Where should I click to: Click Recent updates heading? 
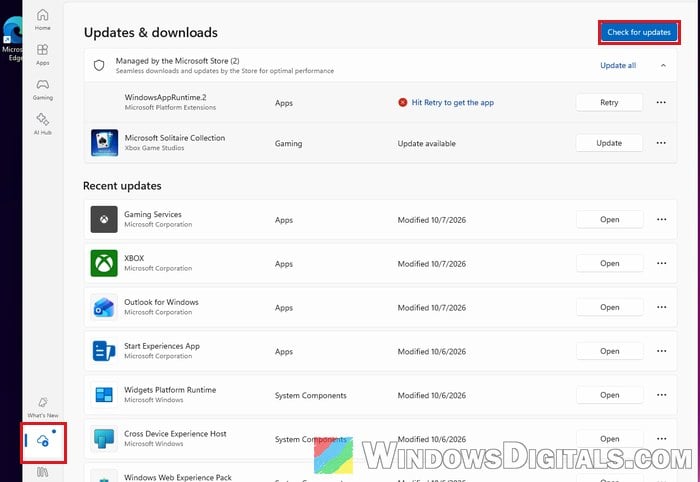pyautogui.click(x=122, y=186)
